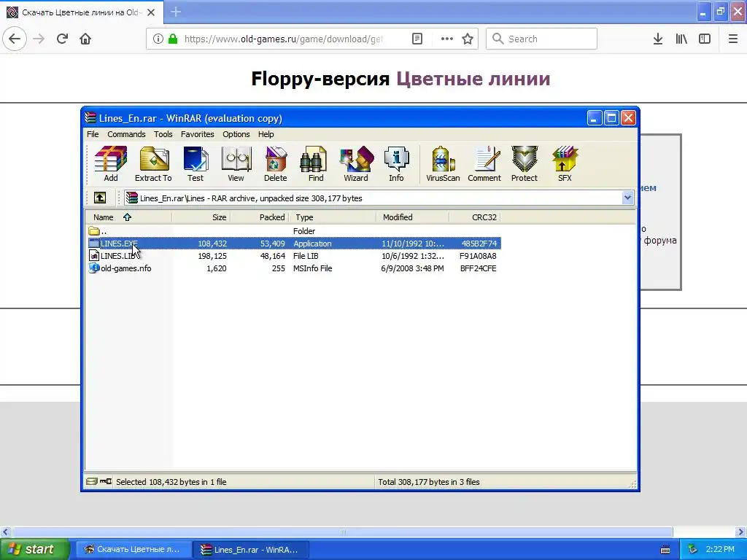
Task: Convert archive with SFX icon
Action: (565, 164)
